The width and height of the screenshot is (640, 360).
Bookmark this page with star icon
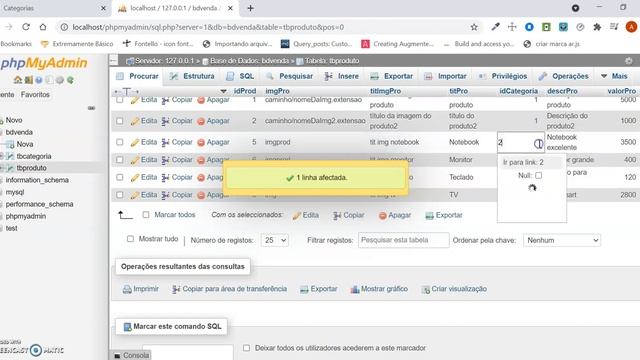pyautogui.click(x=474, y=27)
